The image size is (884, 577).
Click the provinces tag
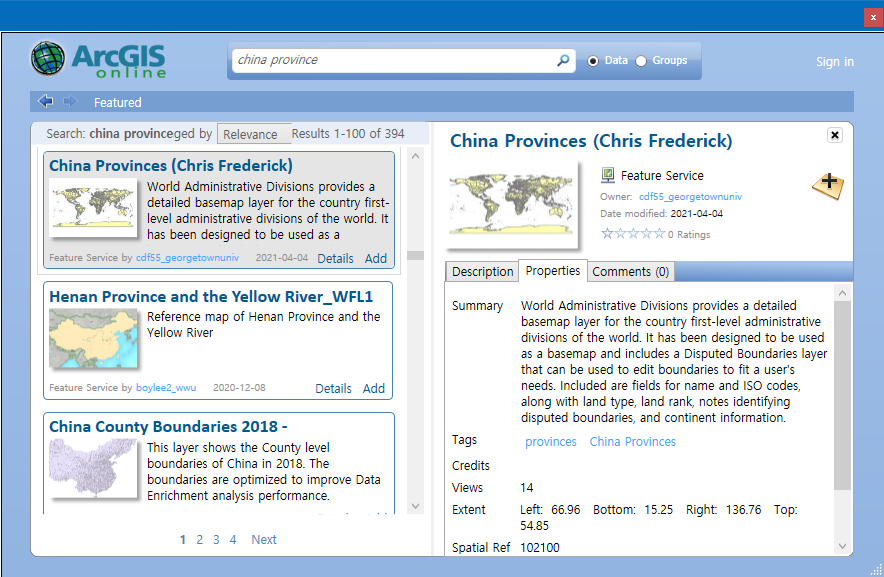click(x=551, y=442)
